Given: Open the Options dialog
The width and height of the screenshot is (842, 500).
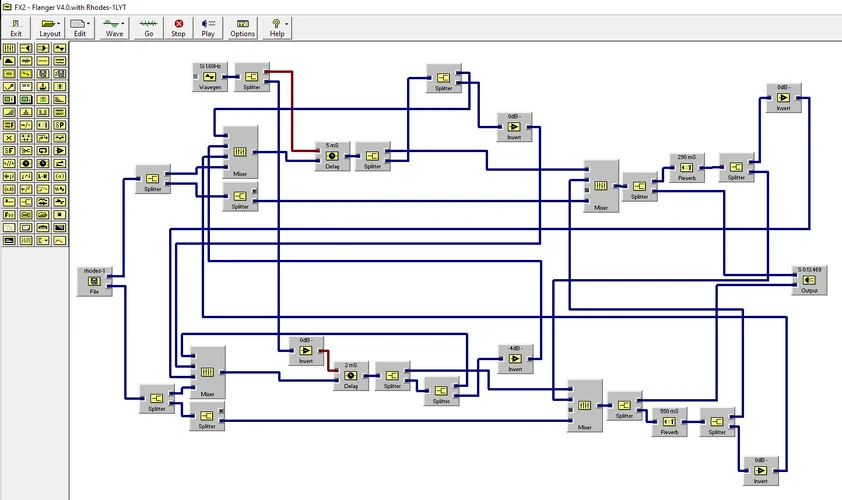Looking at the screenshot, I should 243,27.
